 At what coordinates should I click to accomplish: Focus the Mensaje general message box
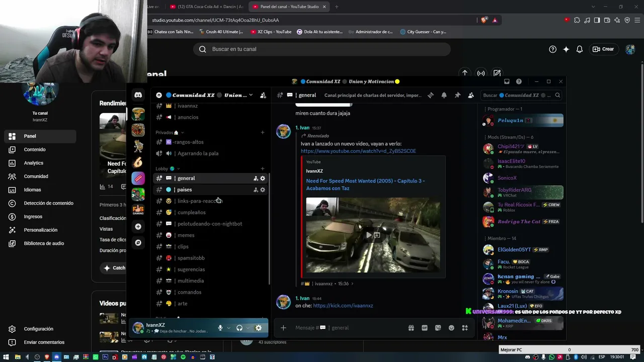click(347, 328)
